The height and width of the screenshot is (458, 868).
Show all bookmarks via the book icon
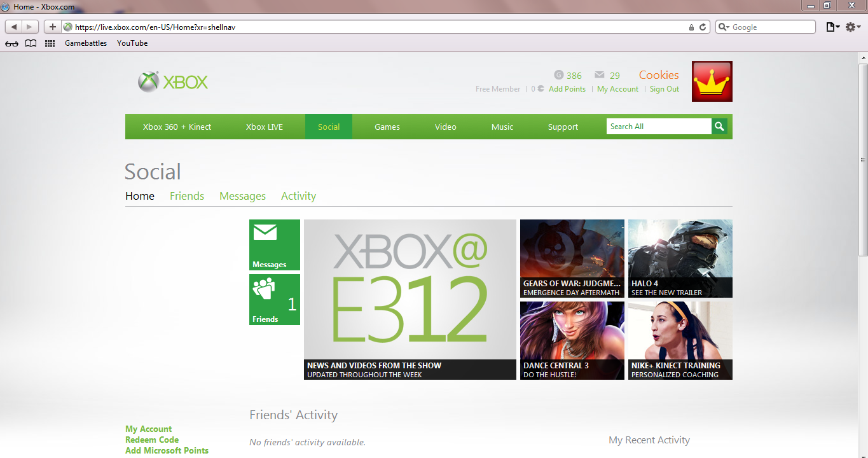[31, 43]
